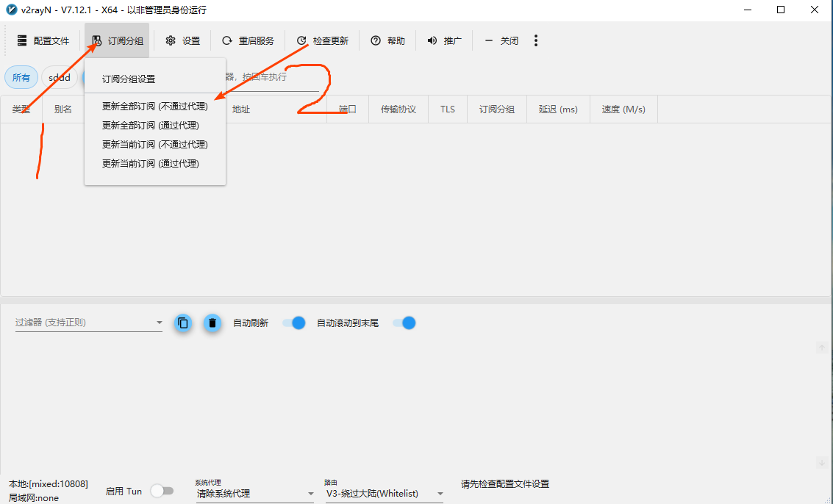Toggle the 启用 Tun switch
Screen dimensions: 833x504
[x=162, y=492]
